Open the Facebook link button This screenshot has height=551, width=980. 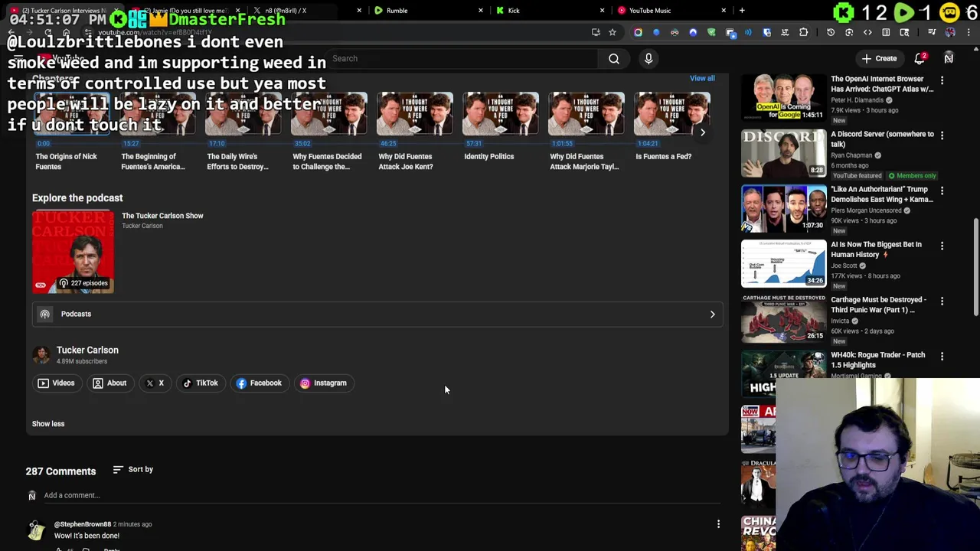(x=259, y=383)
